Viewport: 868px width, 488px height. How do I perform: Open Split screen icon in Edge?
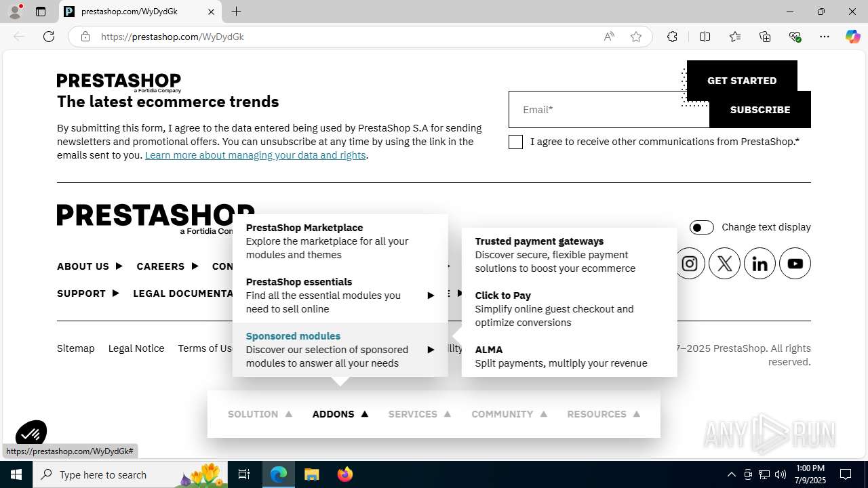(705, 37)
